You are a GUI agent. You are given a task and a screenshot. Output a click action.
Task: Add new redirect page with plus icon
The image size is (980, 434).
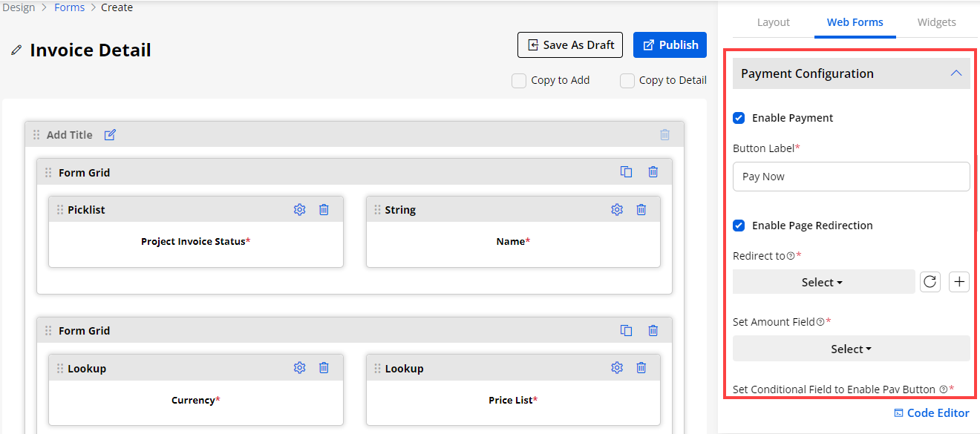(959, 282)
